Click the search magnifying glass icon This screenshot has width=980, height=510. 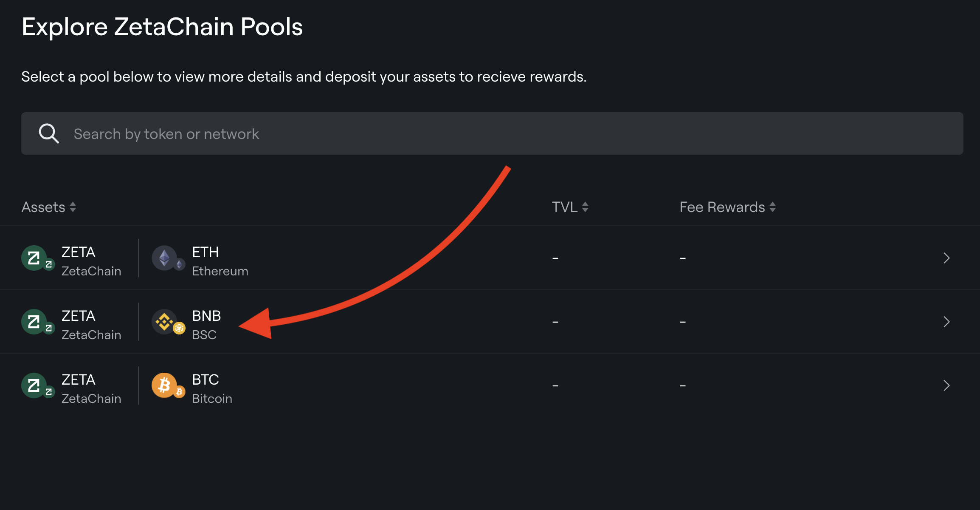48,133
